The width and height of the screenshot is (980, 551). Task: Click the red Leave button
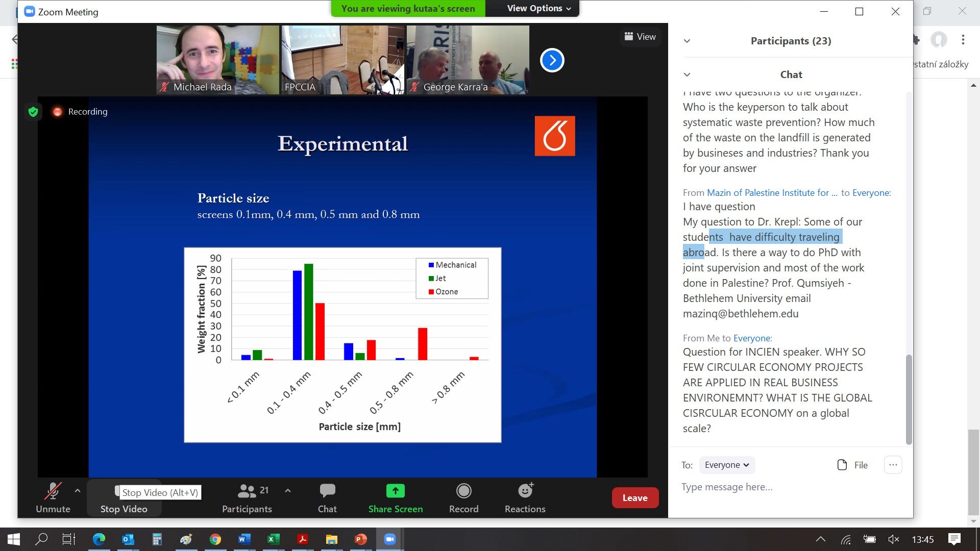tap(634, 498)
